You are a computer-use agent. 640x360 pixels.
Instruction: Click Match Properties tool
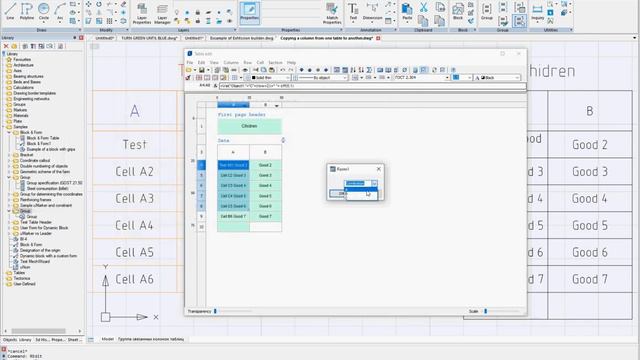(332, 13)
